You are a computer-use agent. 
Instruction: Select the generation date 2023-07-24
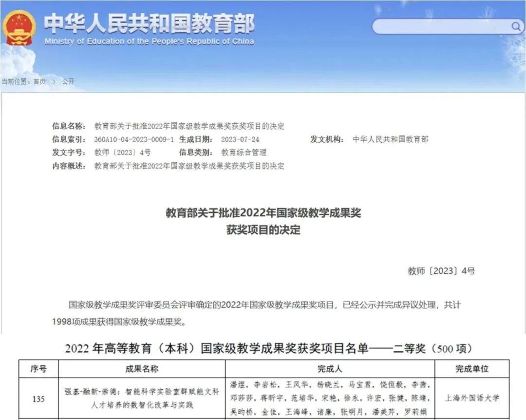coord(240,139)
